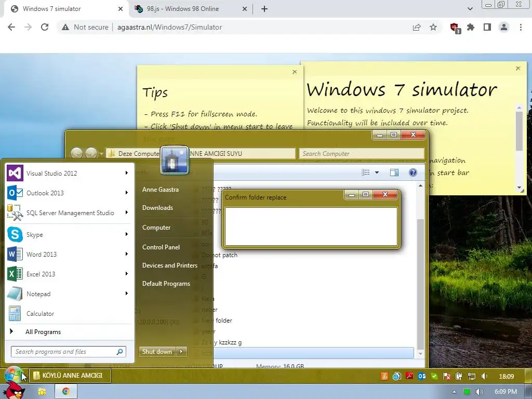Screen dimensions: 532x399
Task: Click the Search Computer field in Explorer
Action: (x=362, y=153)
